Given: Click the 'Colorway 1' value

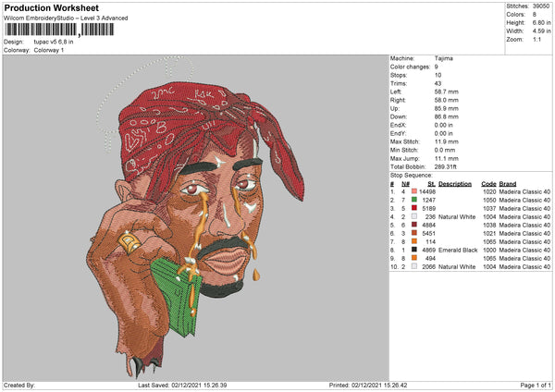Looking at the screenshot, I should [49, 50].
